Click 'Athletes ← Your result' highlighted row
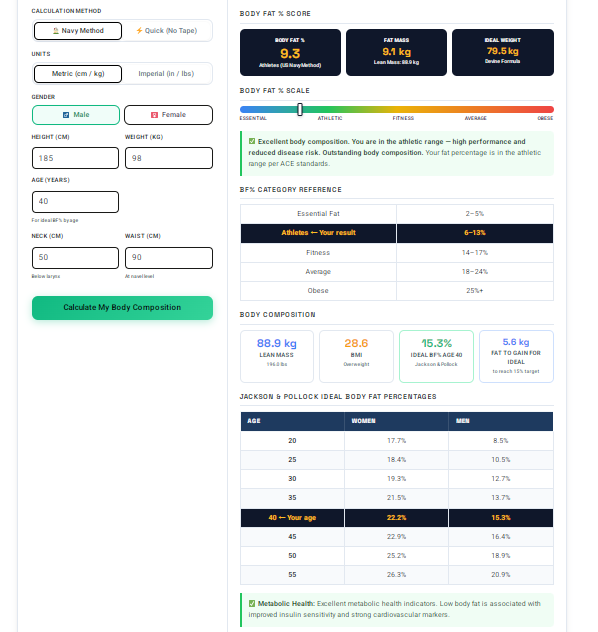The width and height of the screenshot is (598, 632). [397, 233]
